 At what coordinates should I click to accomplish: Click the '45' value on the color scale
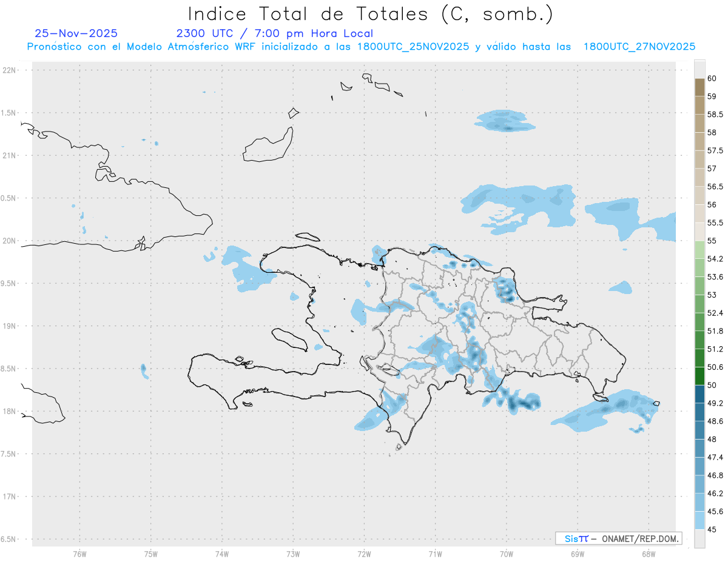(x=712, y=529)
